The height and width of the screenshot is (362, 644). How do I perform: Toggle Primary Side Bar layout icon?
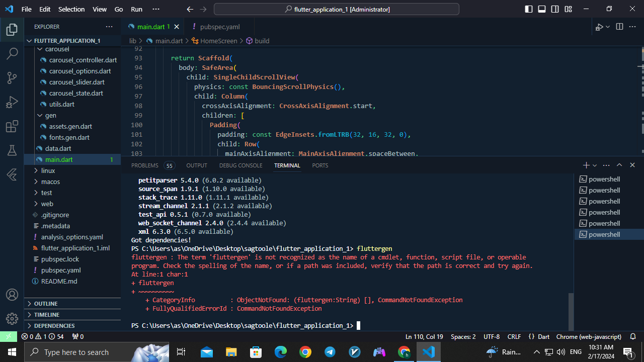529,9
